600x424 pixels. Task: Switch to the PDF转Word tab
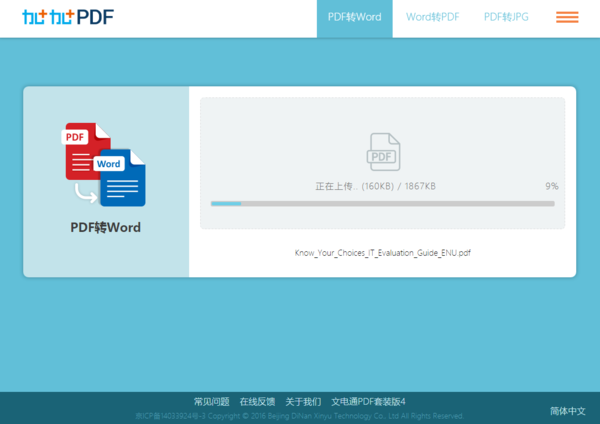point(355,19)
